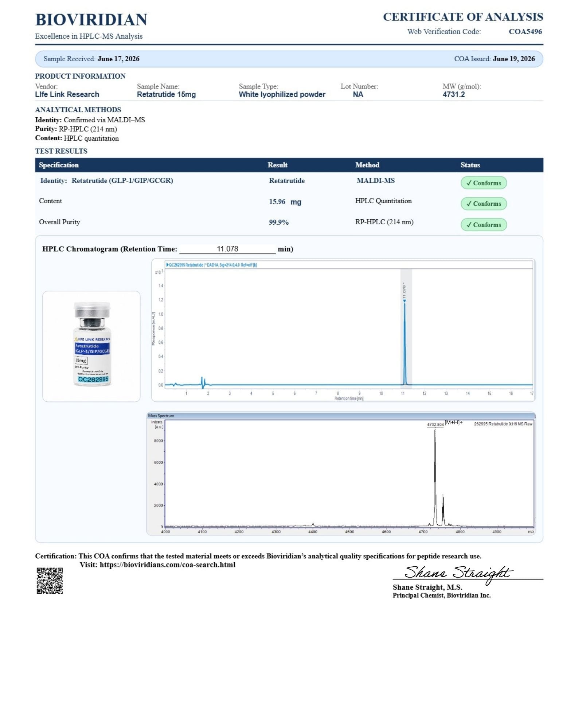This screenshot has height=728, width=563.
Task: Click the 4732.804 mass peak label
Action: pyautogui.click(x=435, y=425)
